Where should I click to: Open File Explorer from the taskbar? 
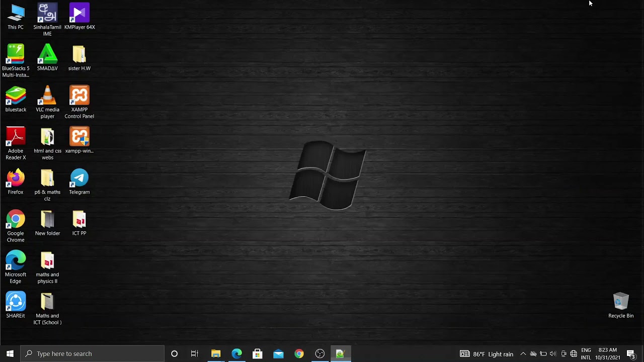(216, 353)
